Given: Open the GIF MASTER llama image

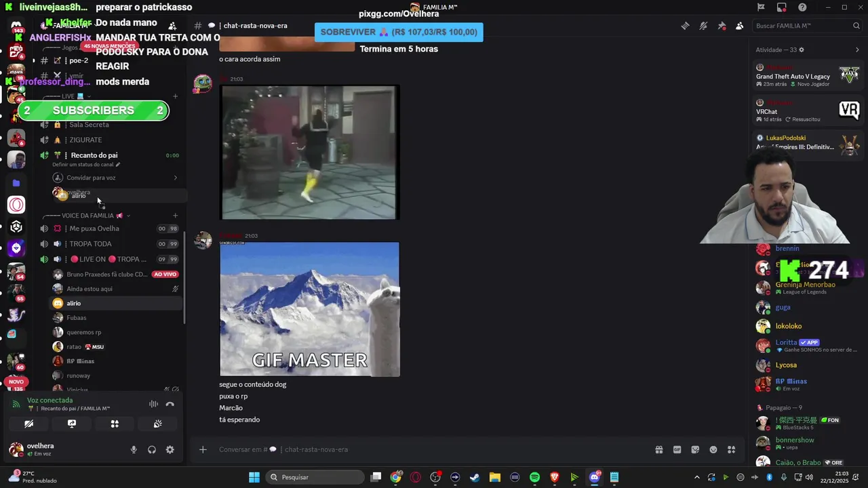Looking at the screenshot, I should [x=309, y=309].
